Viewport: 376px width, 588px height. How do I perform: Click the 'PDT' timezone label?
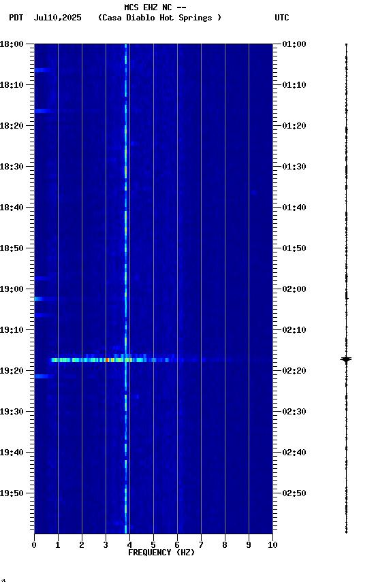tap(16, 18)
